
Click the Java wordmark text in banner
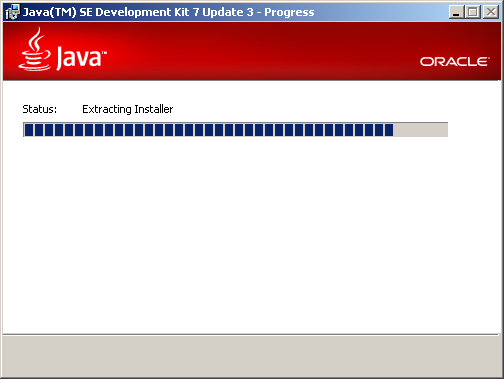click(81, 58)
